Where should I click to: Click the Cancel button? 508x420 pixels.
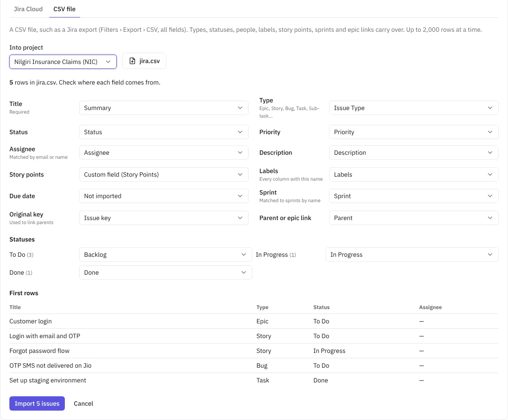coord(83,403)
